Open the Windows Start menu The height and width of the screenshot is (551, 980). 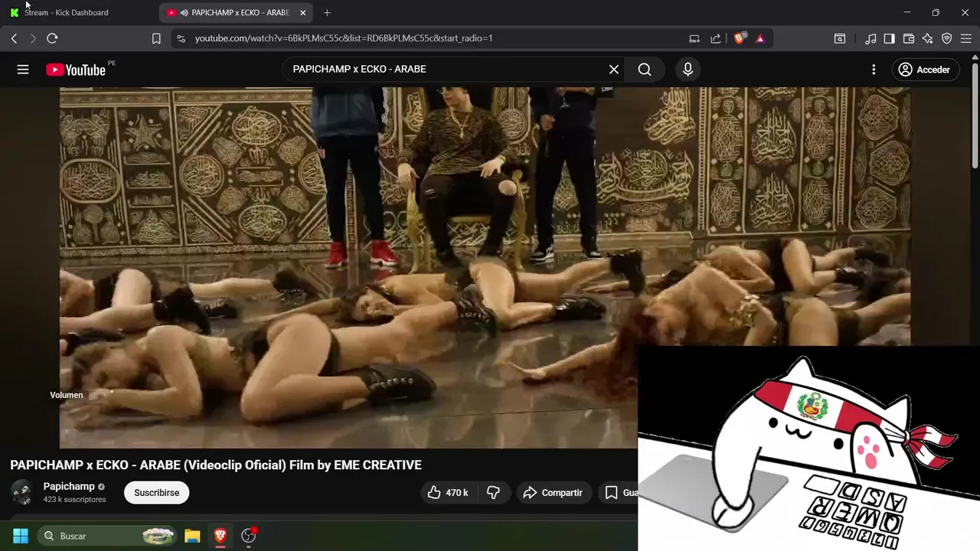click(21, 536)
